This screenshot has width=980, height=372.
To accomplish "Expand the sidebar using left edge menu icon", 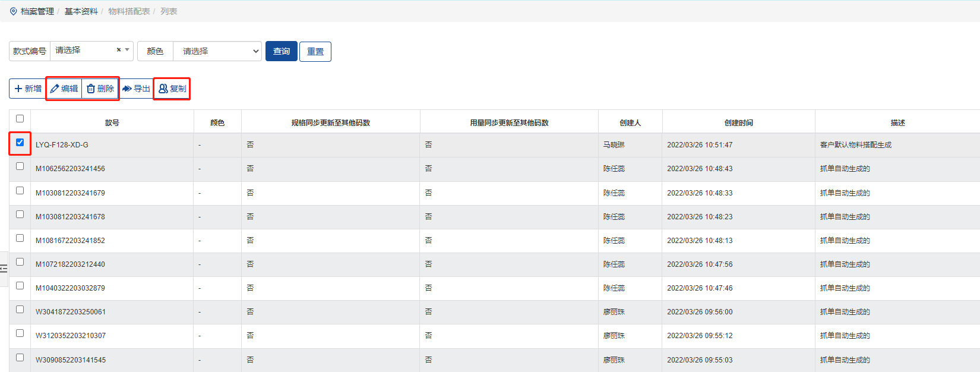I will [x=4, y=269].
